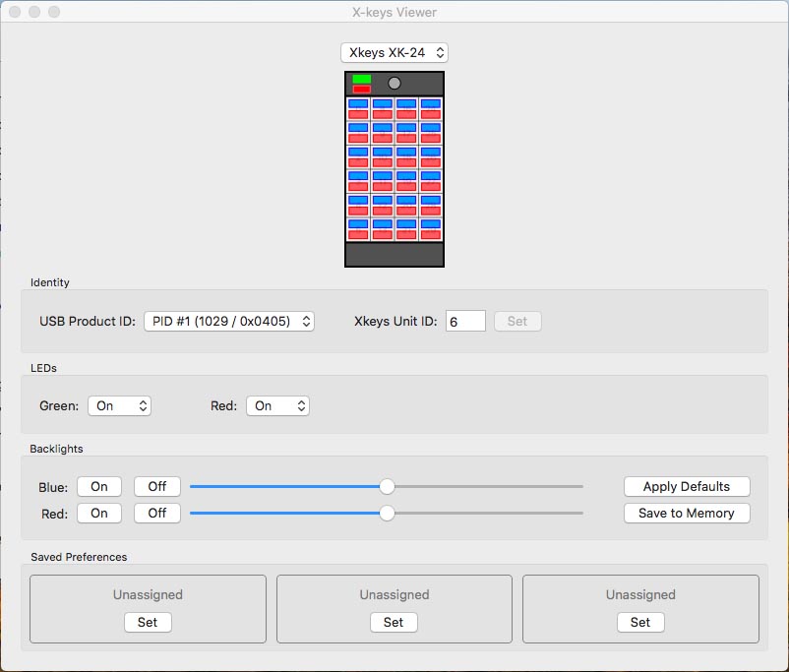Screen dimensions: 789x672
Task: Click the second Unassigned preference label
Action: 394,594
